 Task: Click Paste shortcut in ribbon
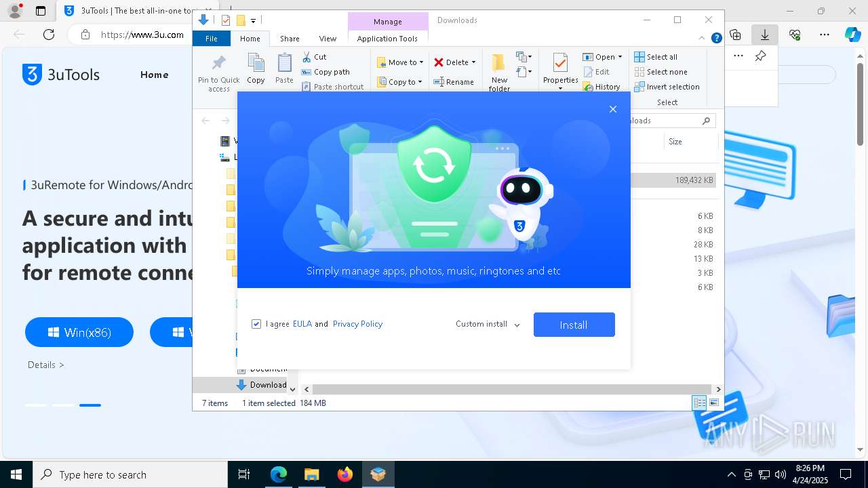click(x=332, y=87)
